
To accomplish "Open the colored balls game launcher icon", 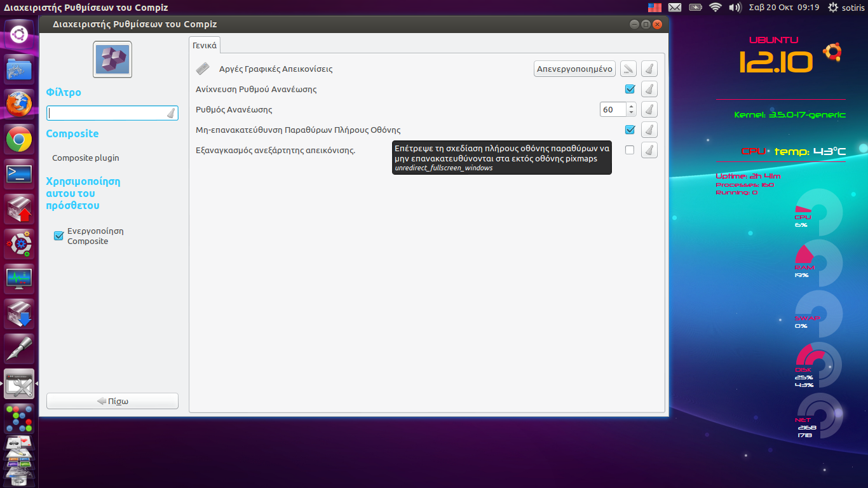I will (x=19, y=417).
